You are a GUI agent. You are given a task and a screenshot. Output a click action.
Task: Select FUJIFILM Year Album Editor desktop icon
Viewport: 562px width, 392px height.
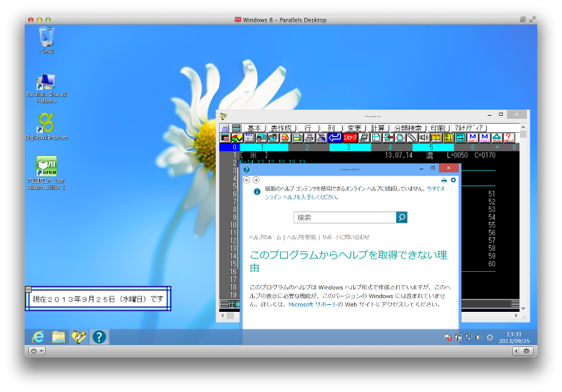pos(46,173)
